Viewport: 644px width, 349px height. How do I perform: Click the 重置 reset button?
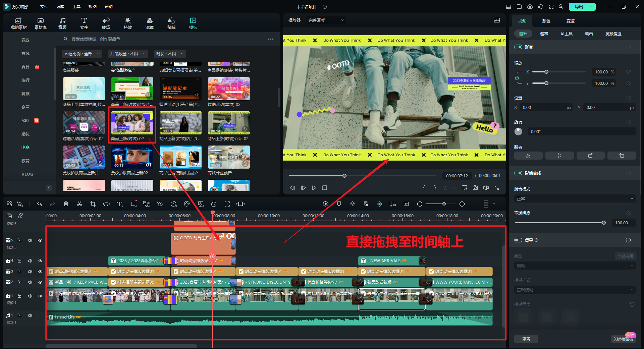(x=526, y=339)
